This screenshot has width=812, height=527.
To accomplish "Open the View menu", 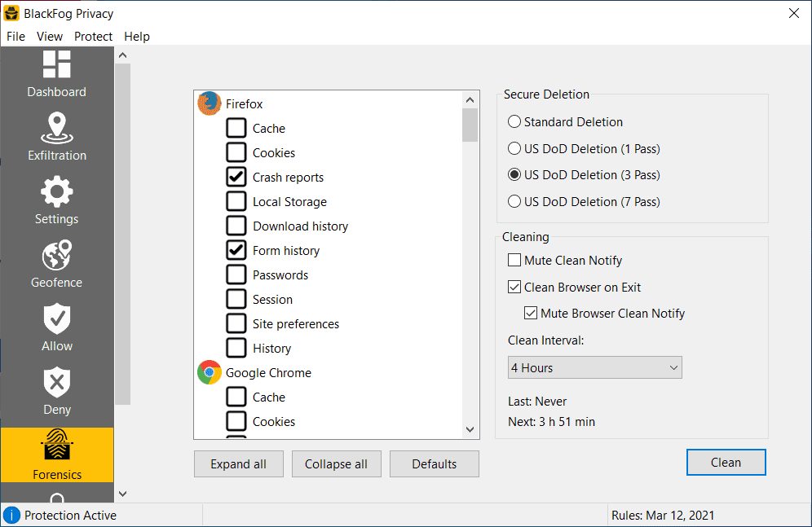I will pos(50,36).
